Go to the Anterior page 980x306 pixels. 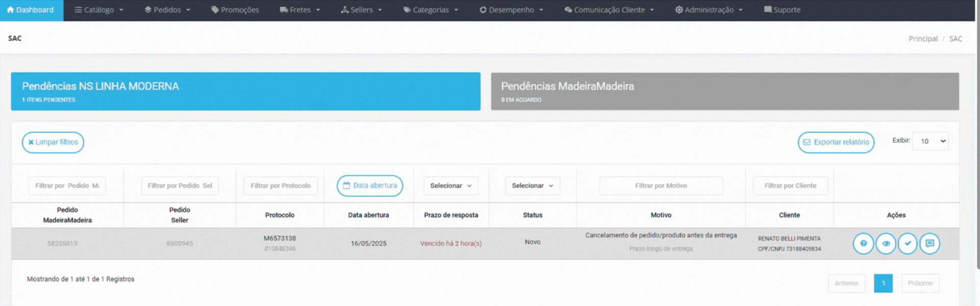(x=846, y=284)
